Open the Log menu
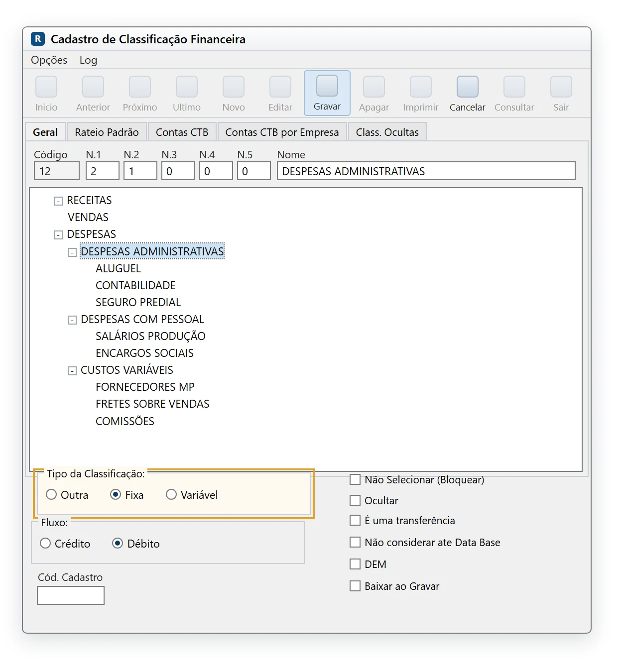 tap(88, 60)
